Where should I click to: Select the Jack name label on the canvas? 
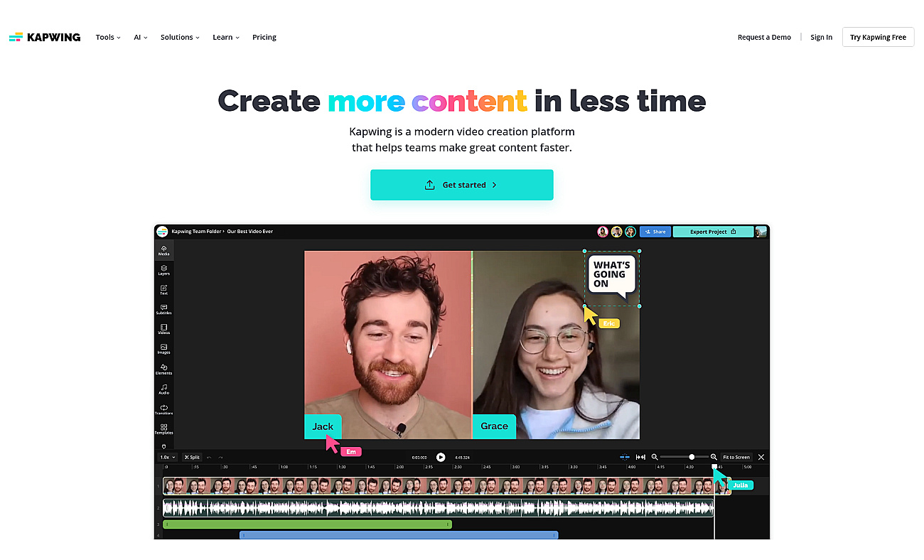pos(323,426)
